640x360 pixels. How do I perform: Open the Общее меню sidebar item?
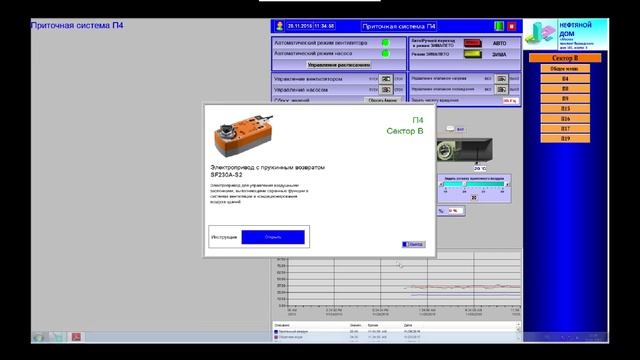[x=565, y=69]
